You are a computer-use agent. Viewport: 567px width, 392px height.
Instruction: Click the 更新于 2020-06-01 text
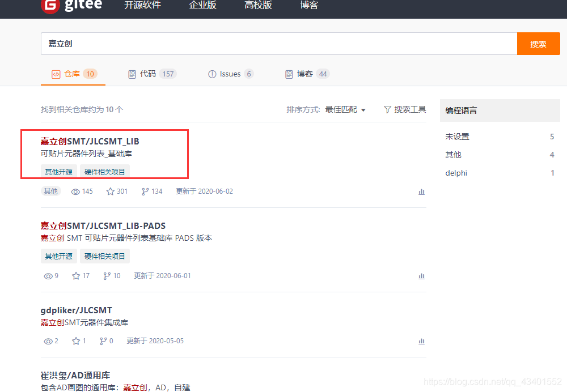point(162,276)
